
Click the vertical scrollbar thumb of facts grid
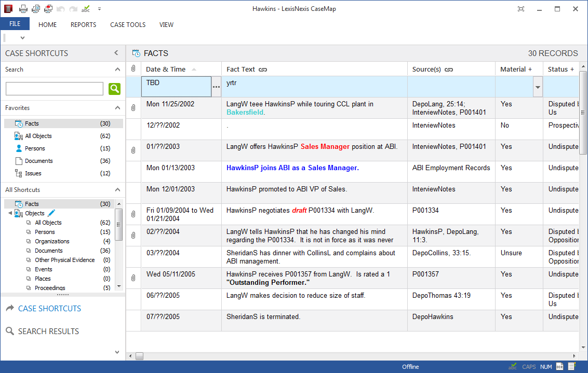[583, 113]
